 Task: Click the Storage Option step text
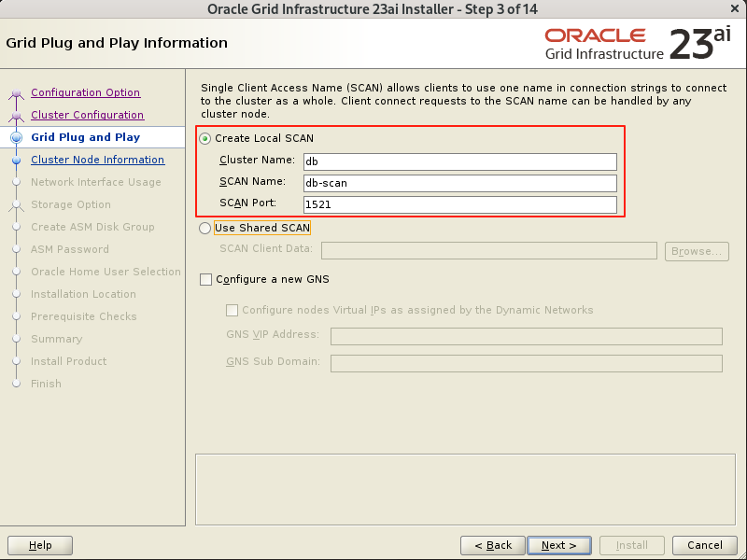tap(71, 204)
